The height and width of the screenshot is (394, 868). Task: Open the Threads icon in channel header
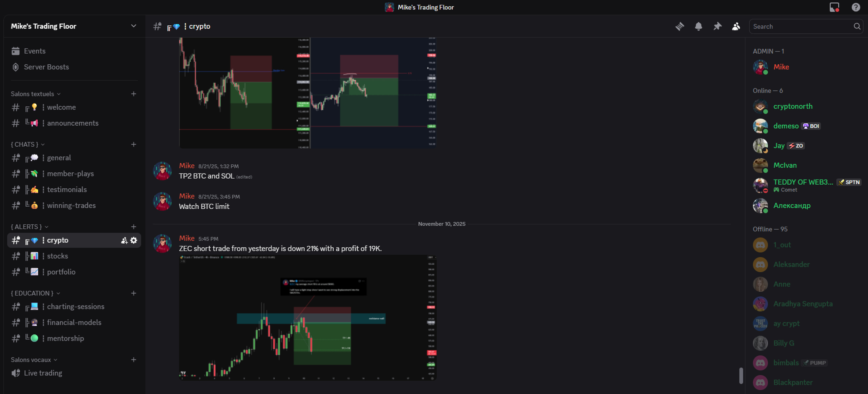tap(679, 26)
